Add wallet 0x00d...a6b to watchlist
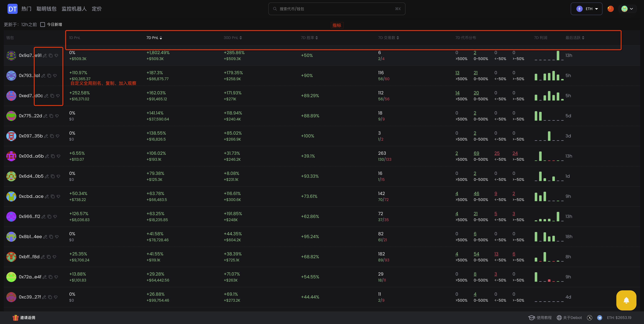 58,156
